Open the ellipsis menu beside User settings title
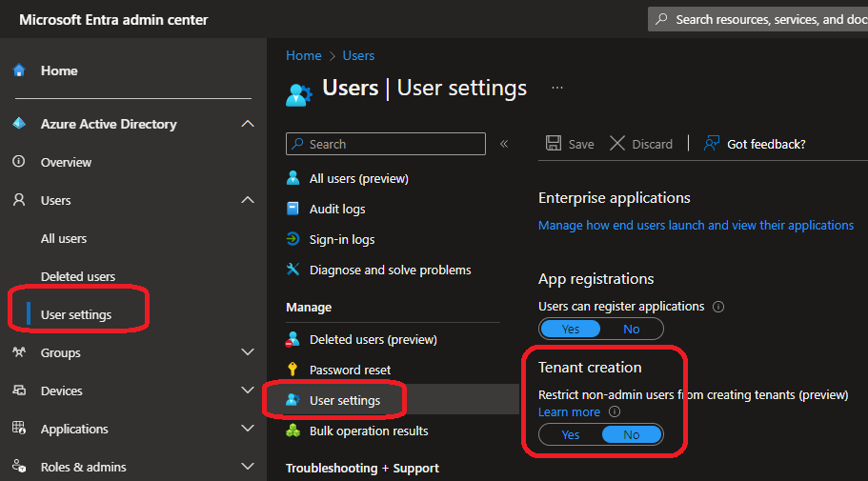Screen dimensions: 868x481 click(x=557, y=88)
